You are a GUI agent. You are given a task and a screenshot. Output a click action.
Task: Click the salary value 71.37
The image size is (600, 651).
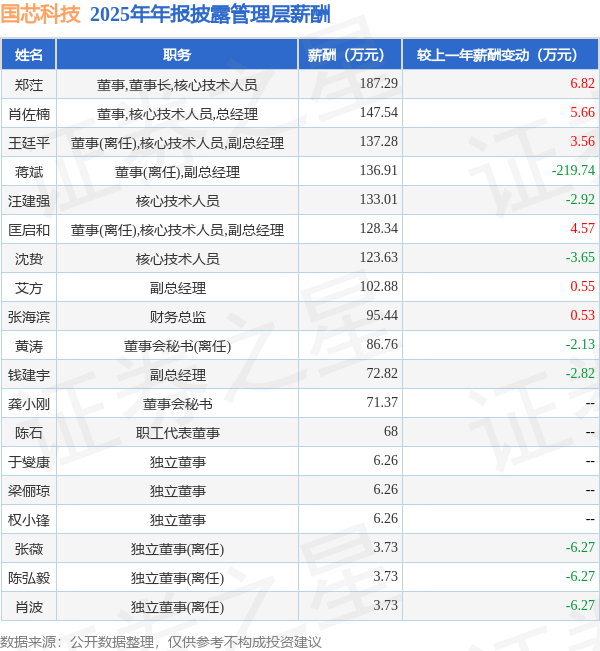(382, 403)
